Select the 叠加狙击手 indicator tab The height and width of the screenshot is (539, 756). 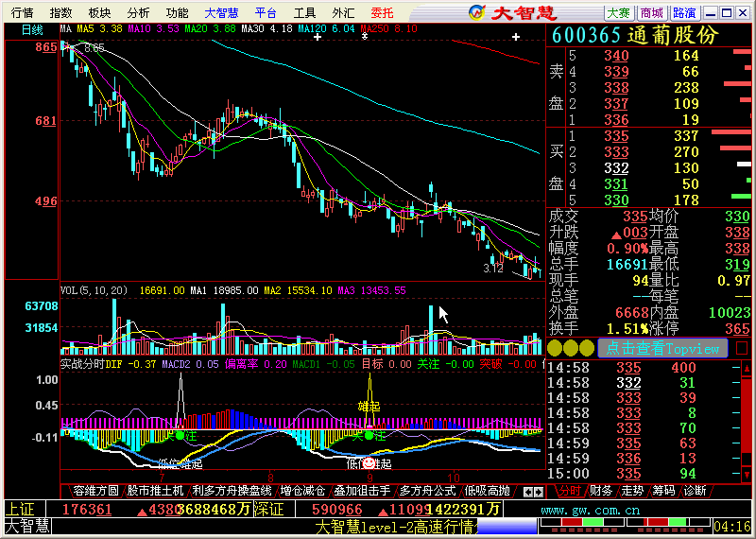pyautogui.click(x=362, y=491)
